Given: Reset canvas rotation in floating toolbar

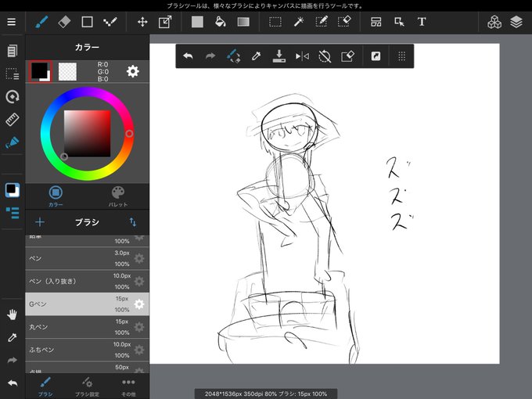Looking at the screenshot, I should (x=325, y=56).
